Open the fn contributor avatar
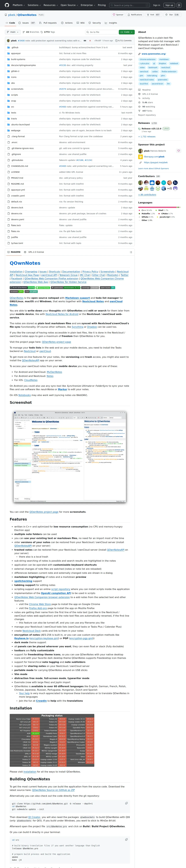This screenshot has height=868, width=186. click(x=164, y=183)
